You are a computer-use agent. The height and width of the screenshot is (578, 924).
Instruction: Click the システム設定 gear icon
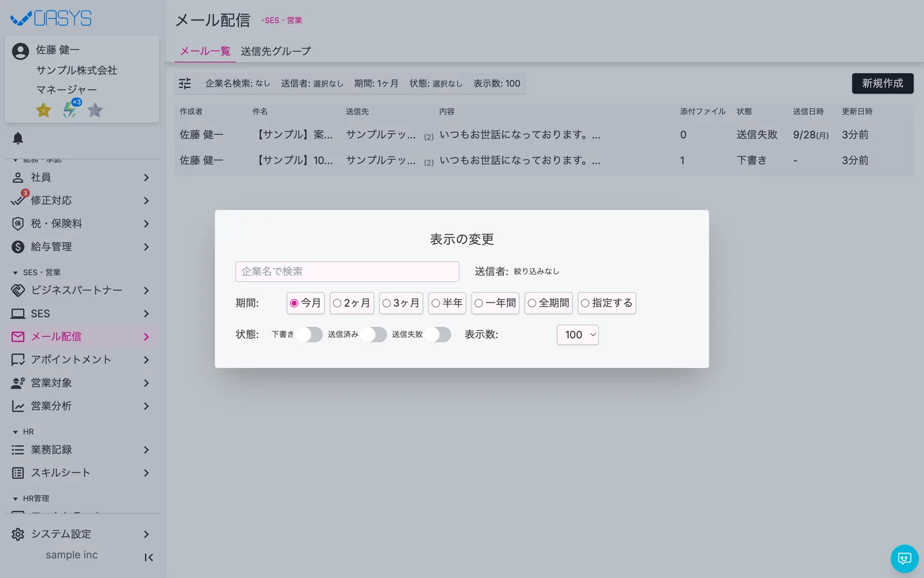pyautogui.click(x=18, y=534)
